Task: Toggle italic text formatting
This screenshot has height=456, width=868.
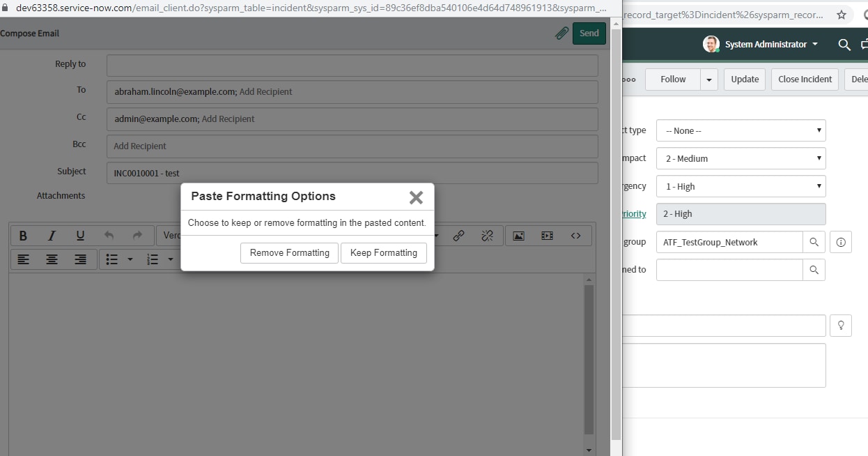Action: pyautogui.click(x=52, y=235)
